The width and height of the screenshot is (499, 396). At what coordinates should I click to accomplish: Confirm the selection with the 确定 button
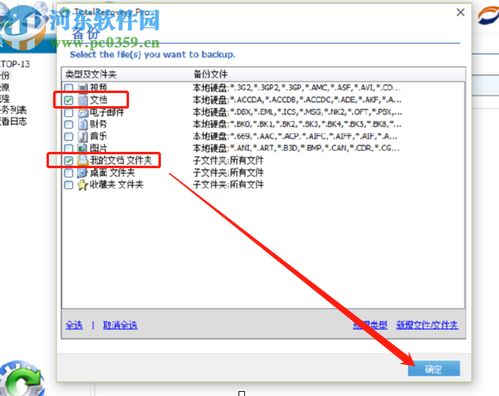(x=434, y=369)
